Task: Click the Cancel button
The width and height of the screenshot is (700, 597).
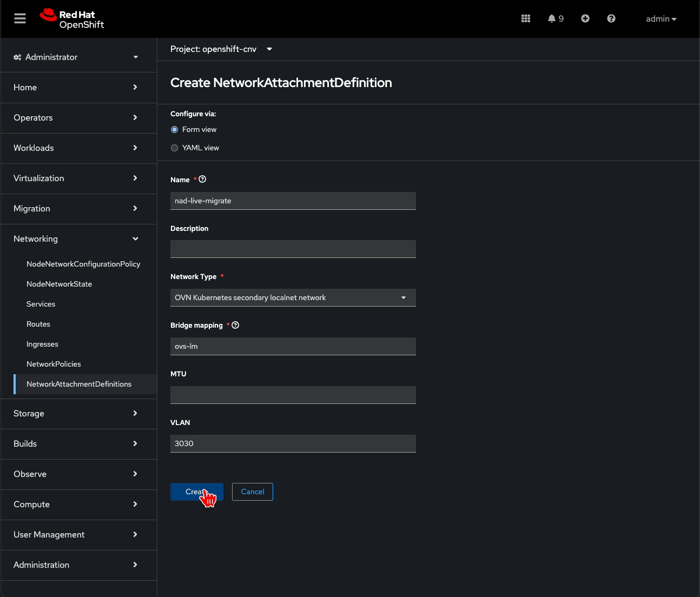Action: pos(252,492)
